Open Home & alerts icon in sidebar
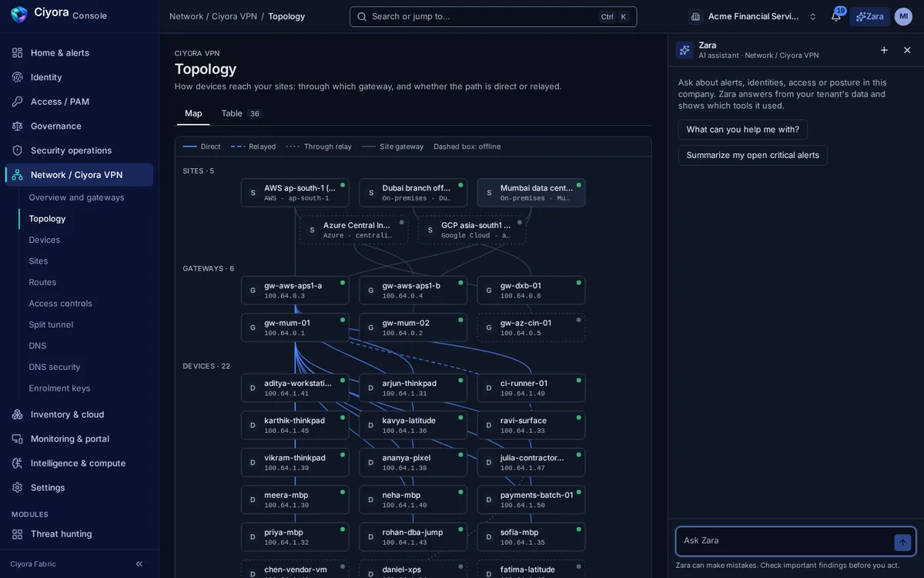 pyautogui.click(x=18, y=52)
